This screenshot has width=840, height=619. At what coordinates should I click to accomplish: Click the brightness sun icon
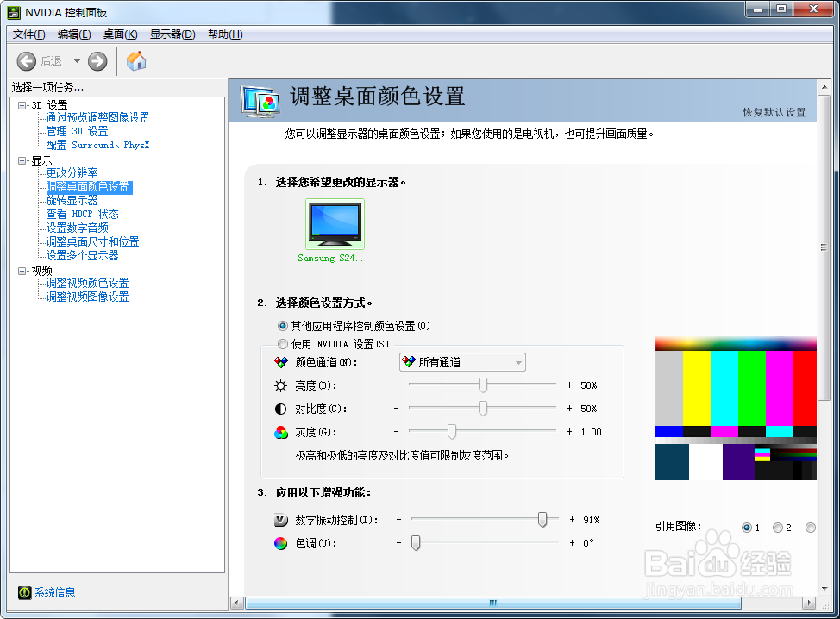280,385
